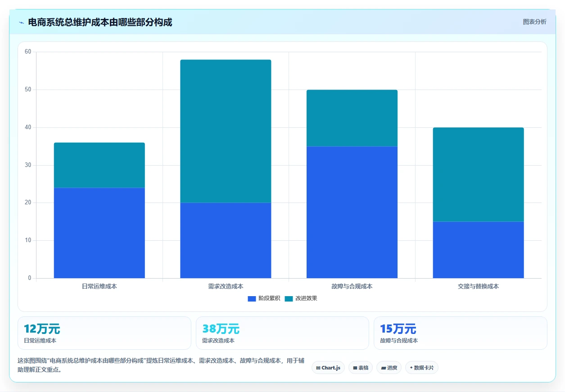Viewport: 565px width, 392px height.
Task: Click the icon in the 进度 chip
Action: tap(383, 368)
